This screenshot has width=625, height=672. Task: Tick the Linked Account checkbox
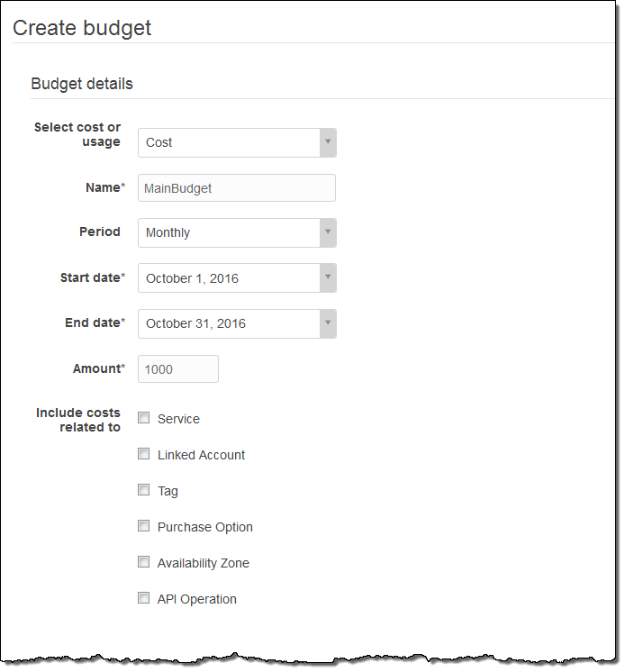point(144,454)
